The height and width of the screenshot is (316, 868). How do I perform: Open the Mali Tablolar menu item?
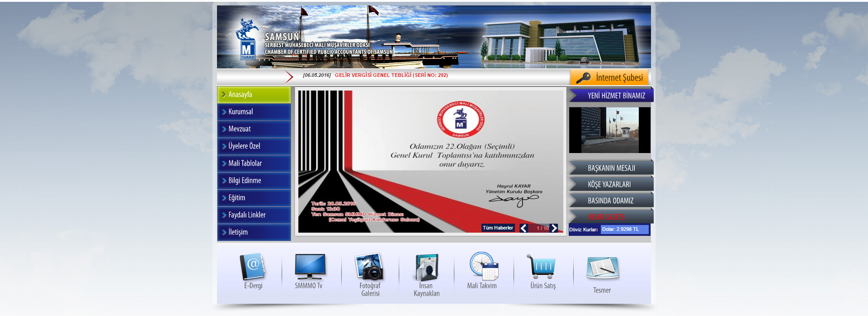(254, 163)
